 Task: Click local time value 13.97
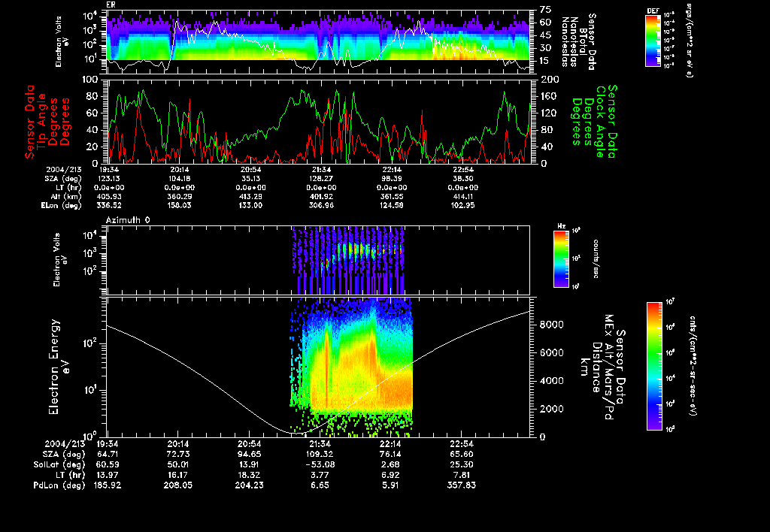[x=107, y=475]
